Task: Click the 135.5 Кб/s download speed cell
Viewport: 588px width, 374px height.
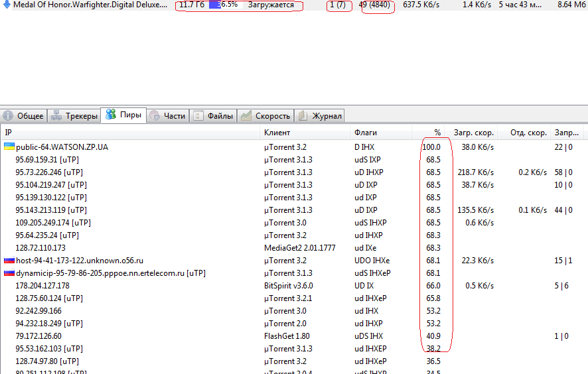Action: tap(475, 210)
